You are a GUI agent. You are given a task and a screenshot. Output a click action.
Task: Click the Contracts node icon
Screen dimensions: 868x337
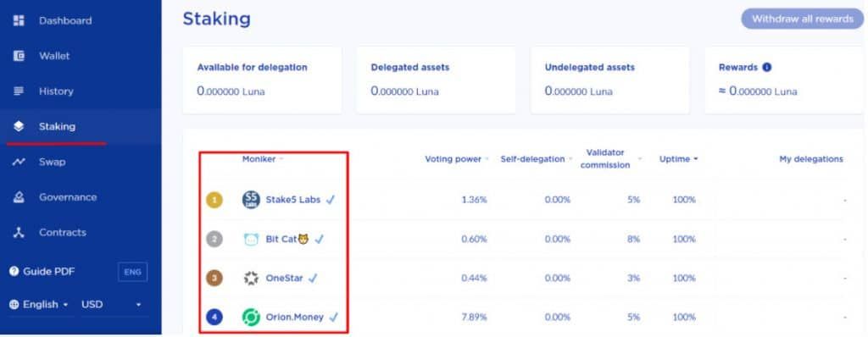pyautogui.click(x=19, y=232)
